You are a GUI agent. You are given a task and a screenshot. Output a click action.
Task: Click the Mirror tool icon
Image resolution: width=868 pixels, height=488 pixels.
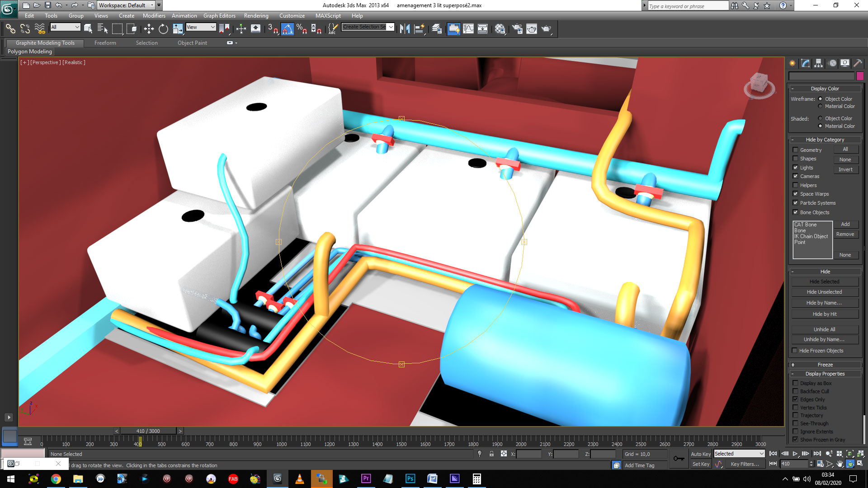(x=405, y=29)
